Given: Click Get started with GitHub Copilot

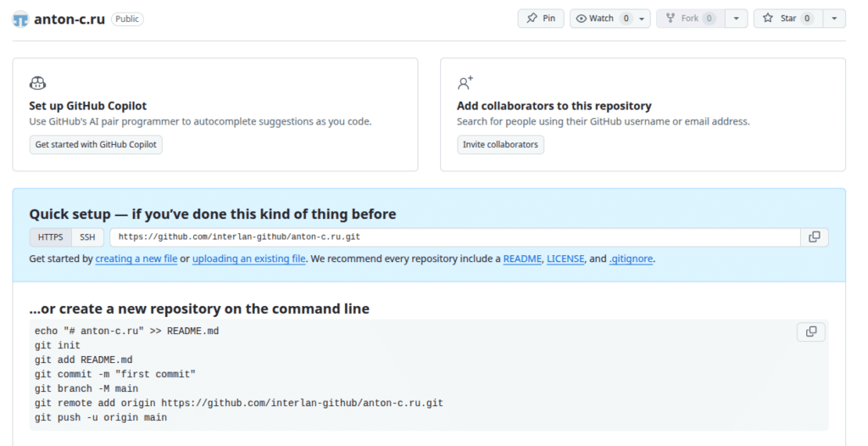Looking at the screenshot, I should tap(96, 145).
